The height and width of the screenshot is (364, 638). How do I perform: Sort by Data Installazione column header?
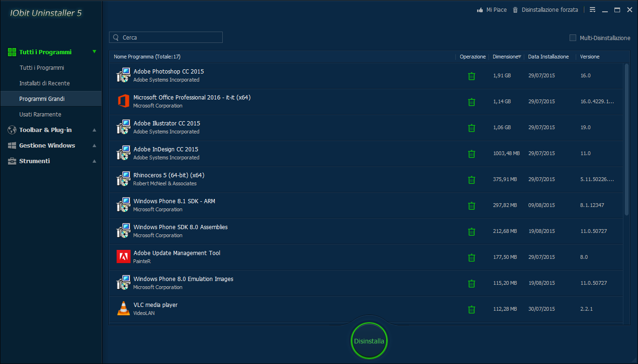pos(548,57)
